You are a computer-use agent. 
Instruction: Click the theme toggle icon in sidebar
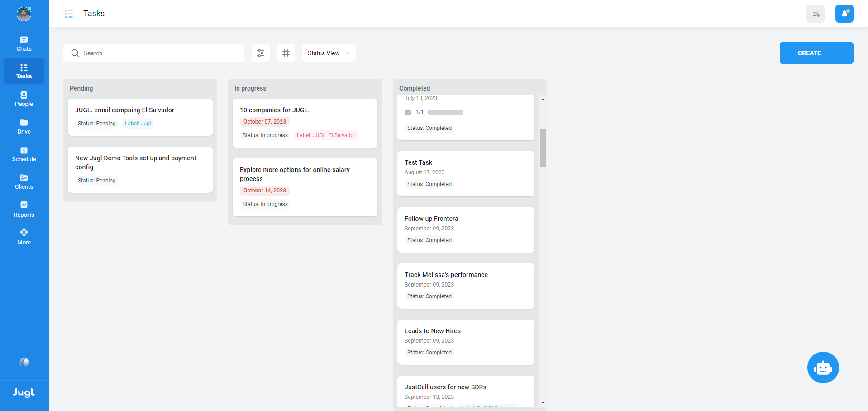(24, 362)
